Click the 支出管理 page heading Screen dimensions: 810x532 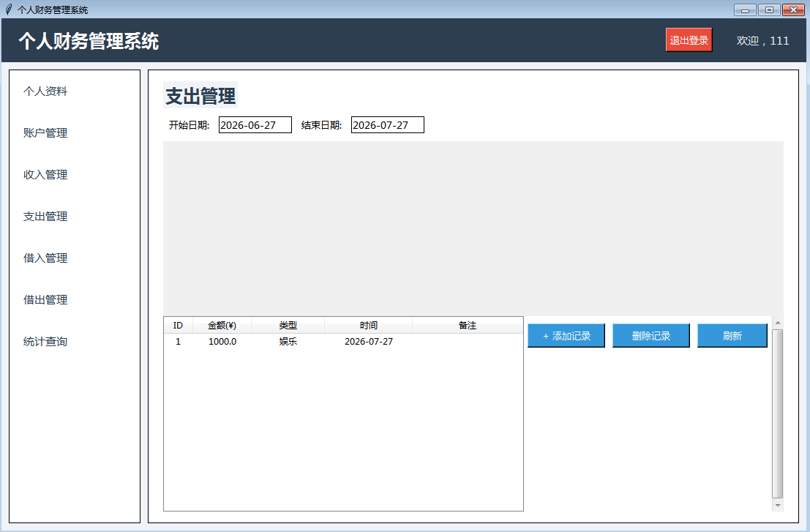point(200,96)
